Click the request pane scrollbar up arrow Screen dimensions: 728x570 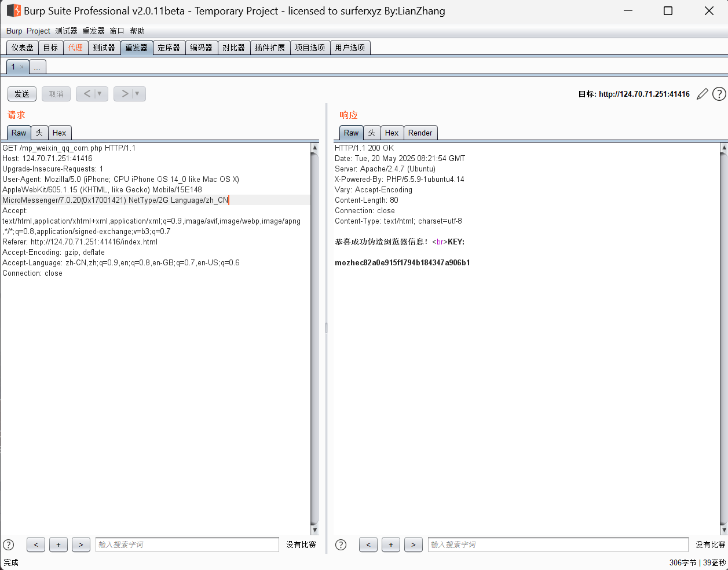315,148
